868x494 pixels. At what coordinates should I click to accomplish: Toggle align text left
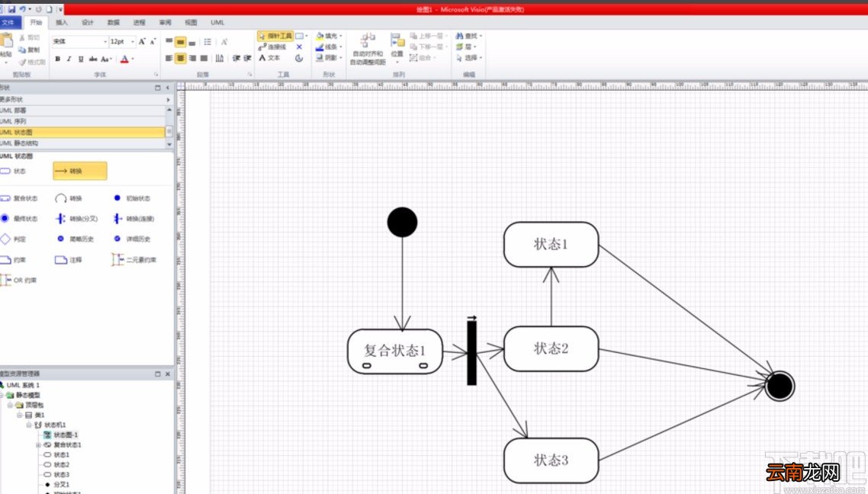(x=169, y=58)
